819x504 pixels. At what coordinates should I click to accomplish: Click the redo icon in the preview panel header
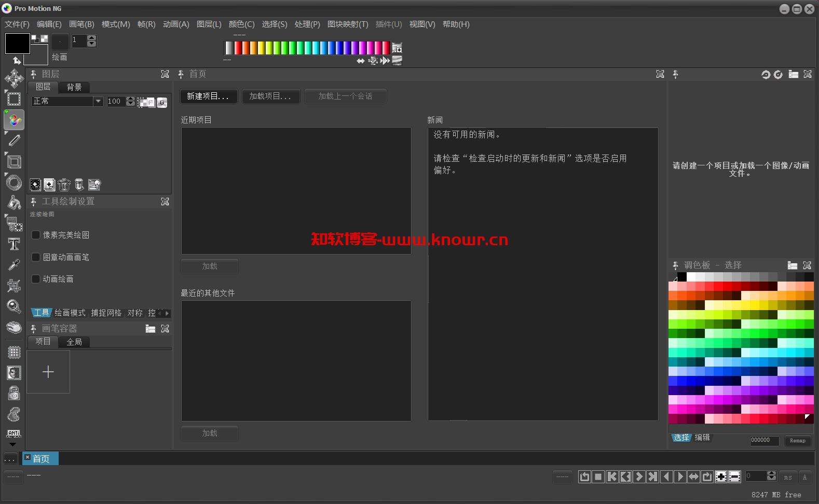pyautogui.click(x=778, y=75)
